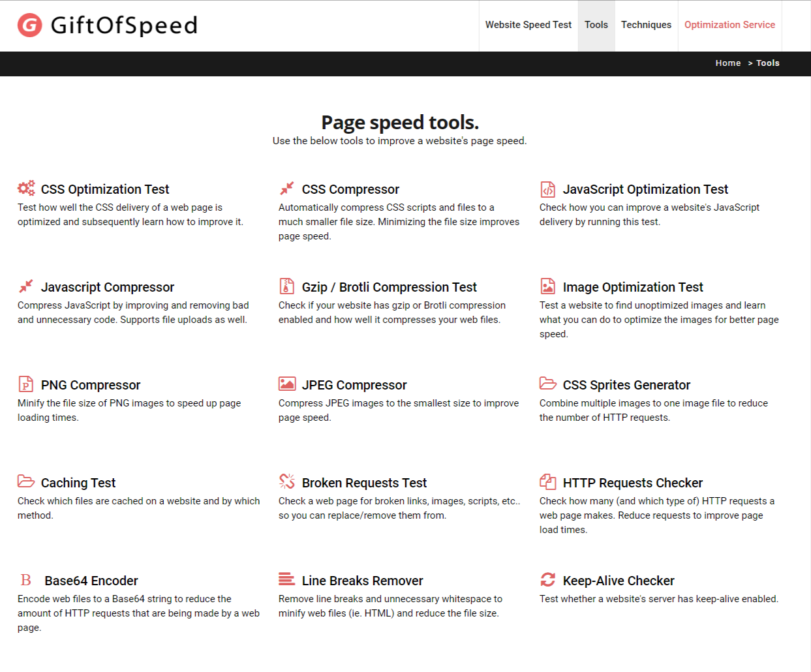Click the GiftOfSpeed logo icon
The height and width of the screenshot is (672, 811).
click(29, 25)
